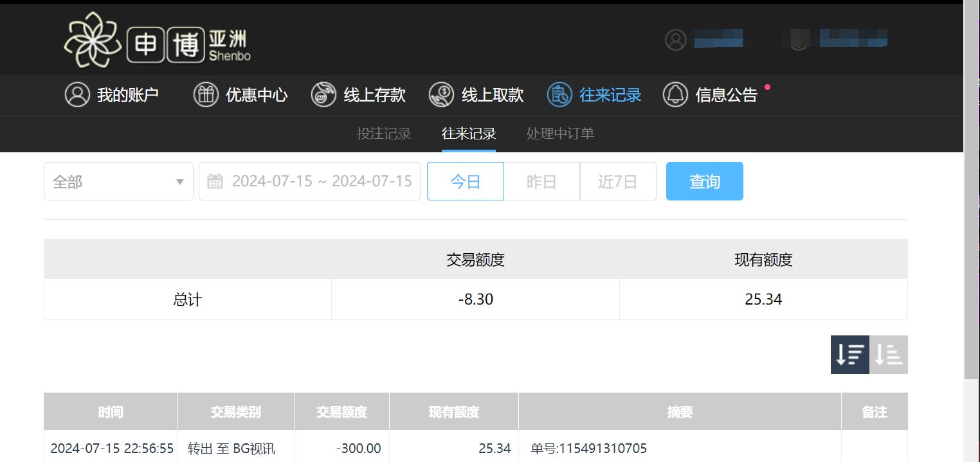
Task: Open the 全部 transaction type dropdown
Action: [118, 181]
